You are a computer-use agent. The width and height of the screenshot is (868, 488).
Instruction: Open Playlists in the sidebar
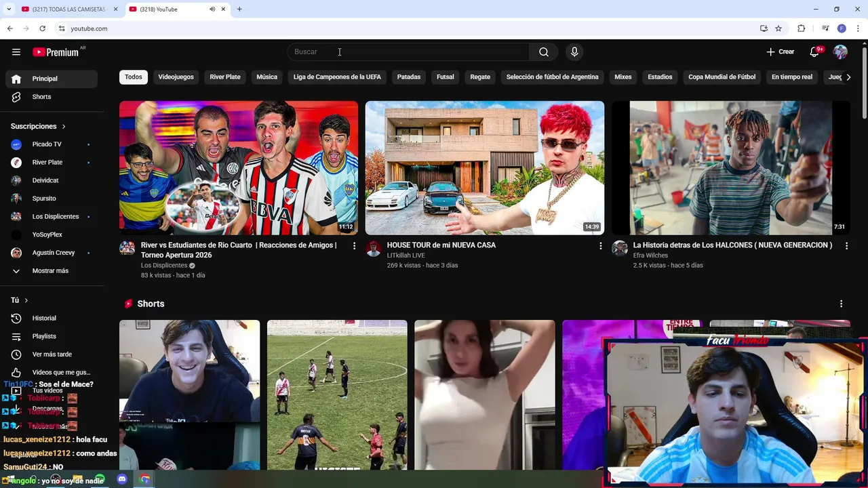pyautogui.click(x=52, y=336)
